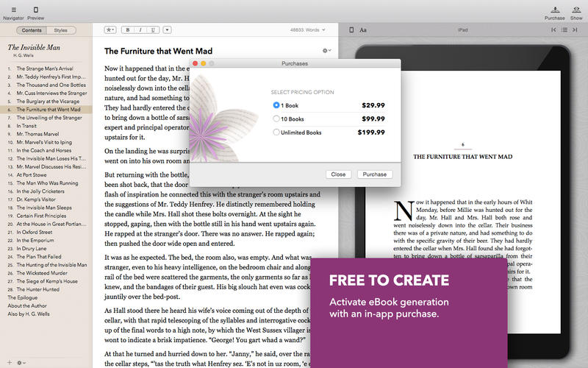Viewport: 588px width, 368px height.
Task: Click the iPad preview page heading
Action: point(463,157)
